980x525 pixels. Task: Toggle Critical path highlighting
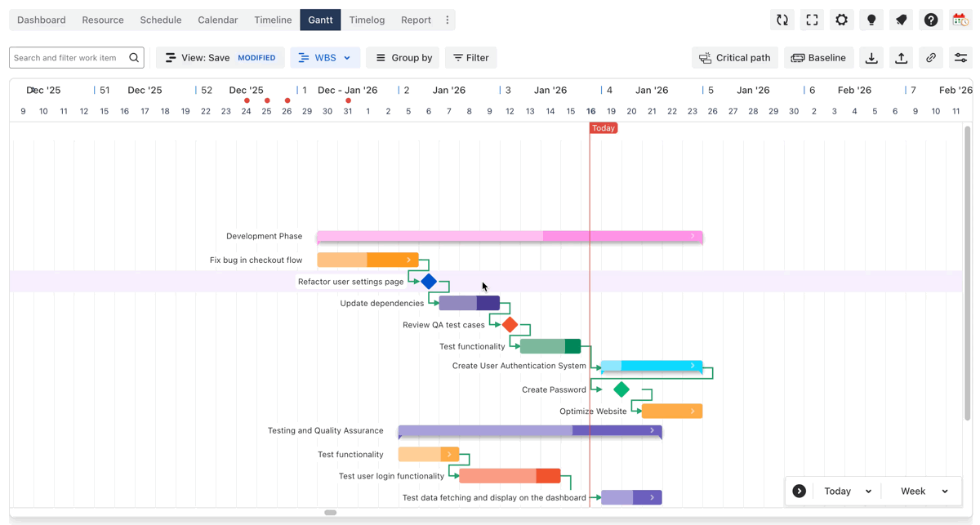pyautogui.click(x=735, y=58)
